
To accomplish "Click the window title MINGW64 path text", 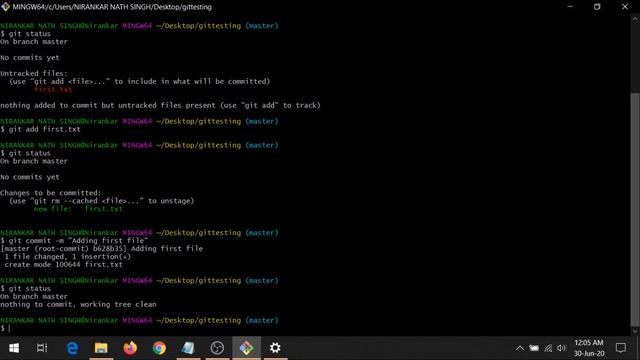I will tap(112, 7).
